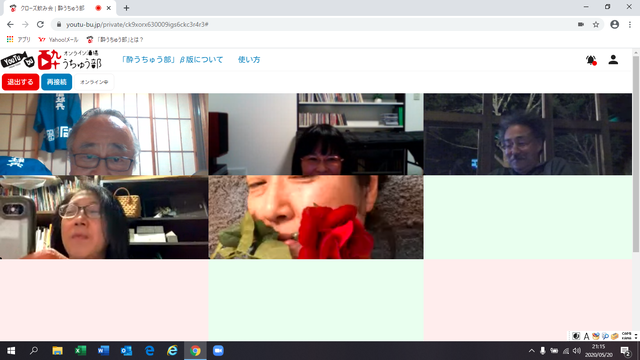
Task: Open Windows taskbar search
Action: click(x=34, y=351)
